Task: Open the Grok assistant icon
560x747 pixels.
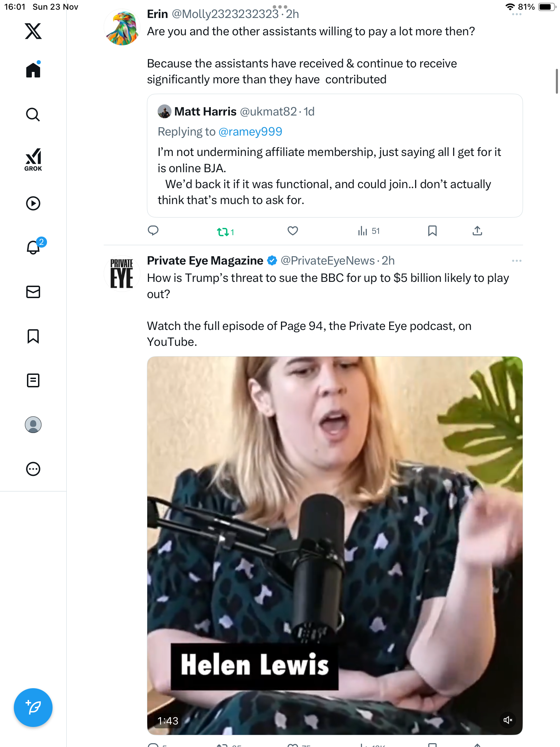Action: (x=33, y=159)
